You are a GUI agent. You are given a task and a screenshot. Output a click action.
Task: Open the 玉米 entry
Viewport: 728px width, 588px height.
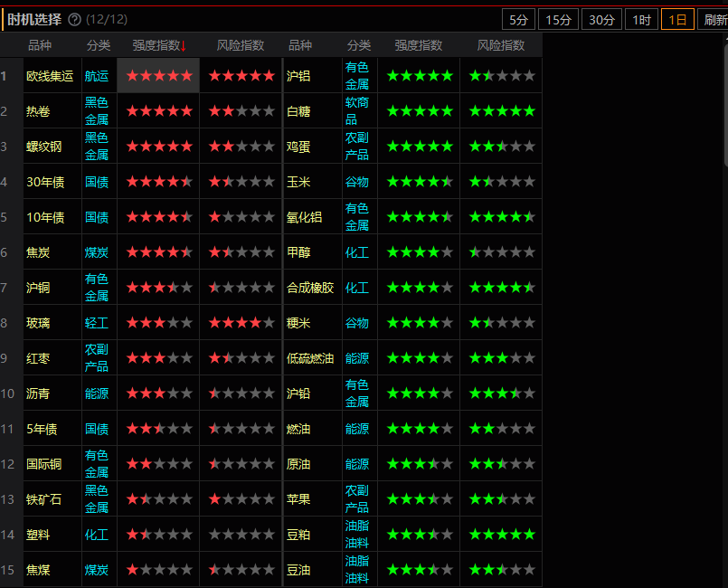[298, 182]
